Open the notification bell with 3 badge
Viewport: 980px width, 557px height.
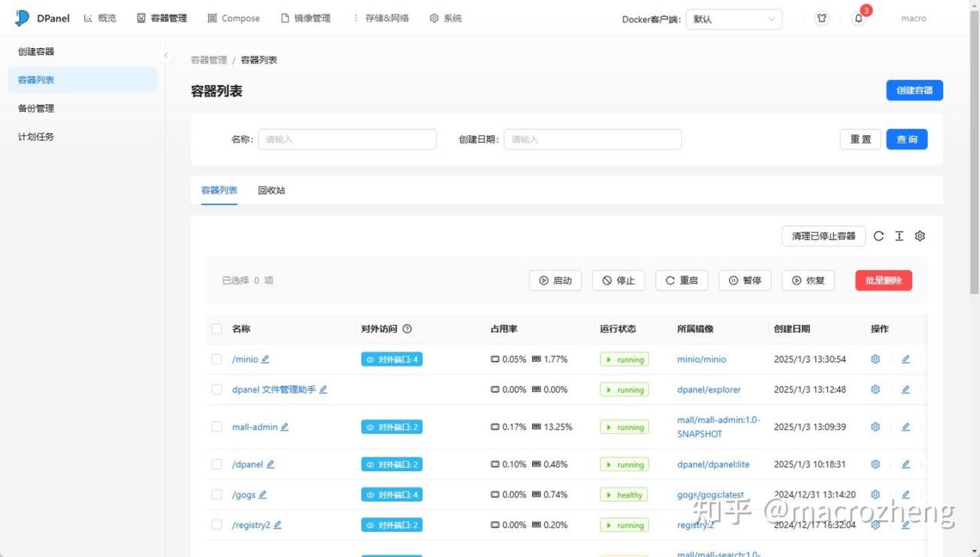[858, 18]
